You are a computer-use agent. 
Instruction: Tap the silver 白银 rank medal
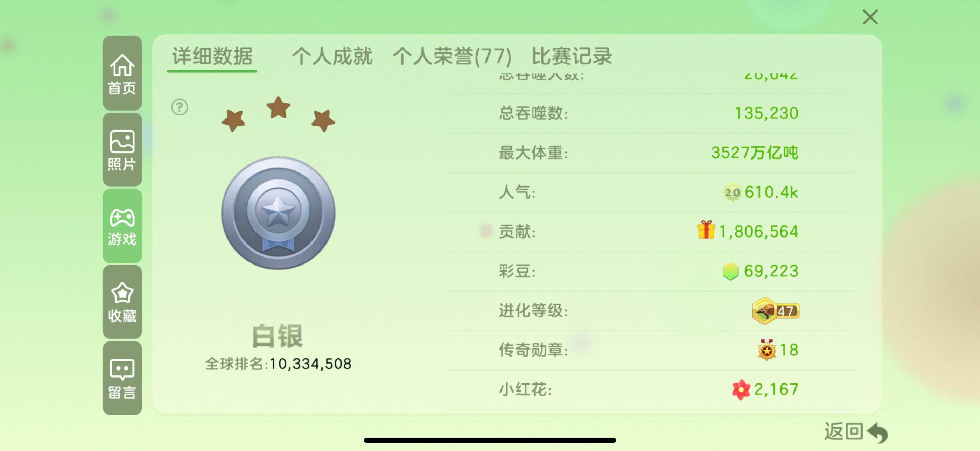pyautogui.click(x=278, y=213)
